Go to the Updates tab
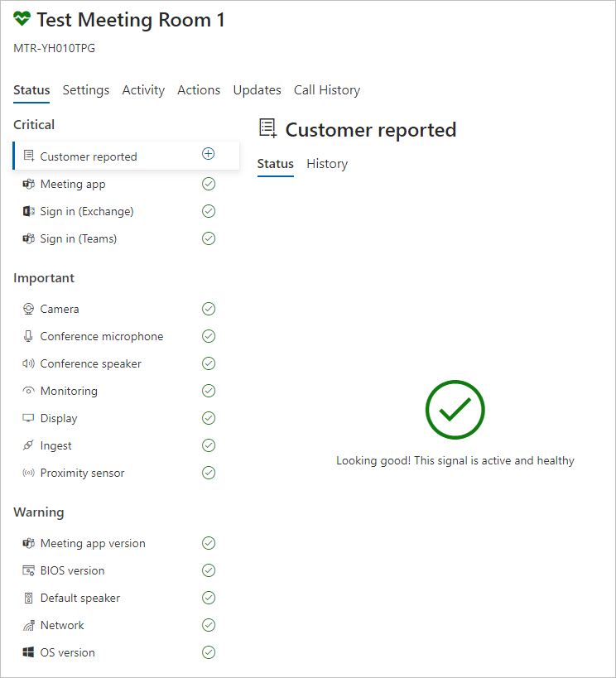Viewport: 616px width, 678px height. click(x=257, y=90)
